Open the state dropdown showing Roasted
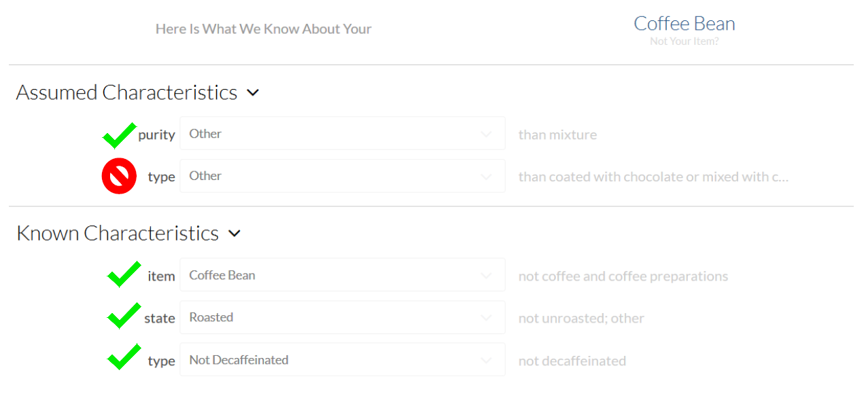This screenshot has width=868, height=398. point(343,317)
